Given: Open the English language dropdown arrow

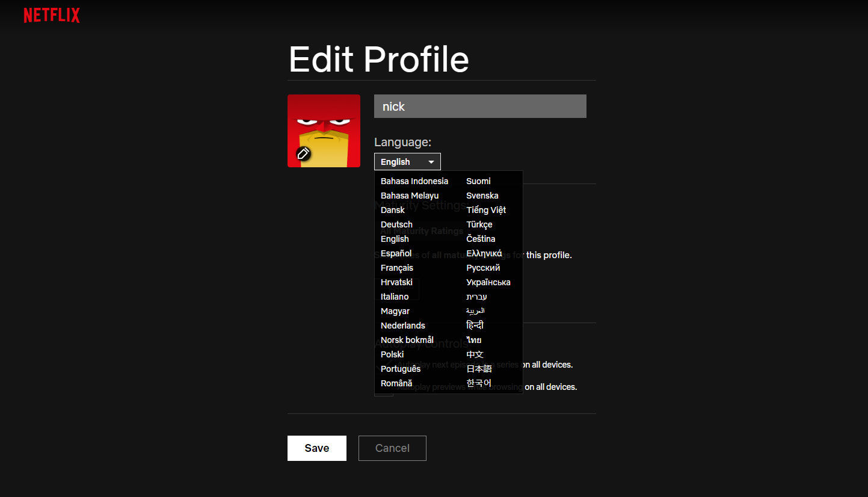Looking at the screenshot, I should tap(431, 161).
